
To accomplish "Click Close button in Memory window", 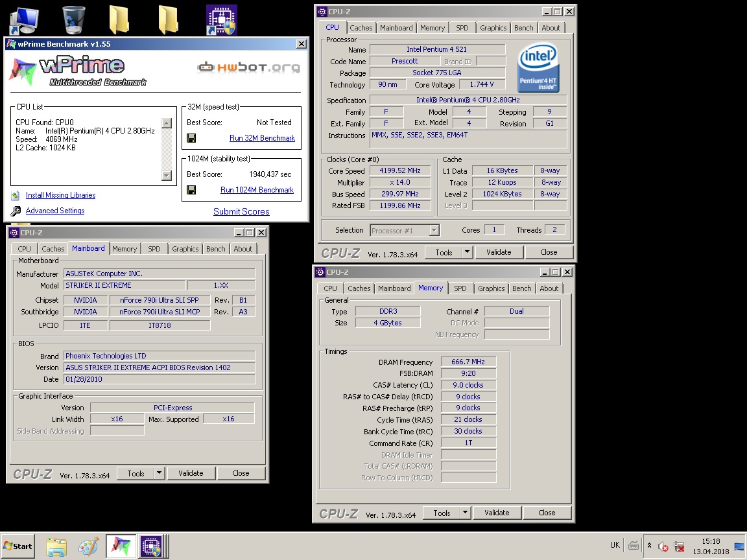I will pos(547,513).
